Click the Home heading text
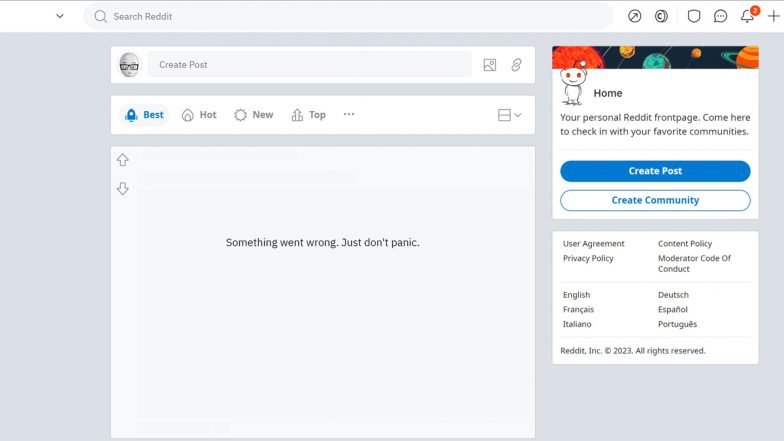784x441 pixels. click(x=608, y=93)
